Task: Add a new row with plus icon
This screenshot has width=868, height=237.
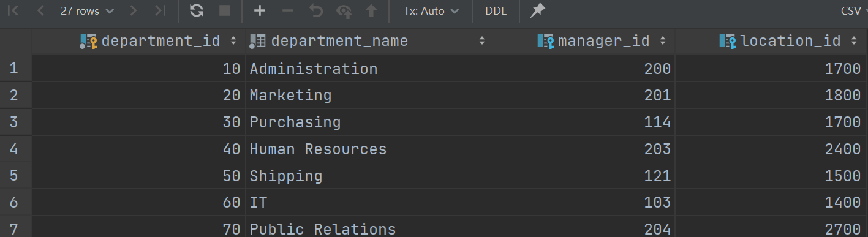Action: 260,11
